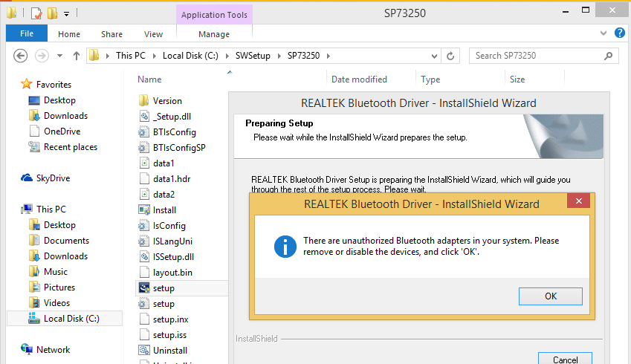Sort by the Date modified column
The image size is (631, 364).
click(x=359, y=79)
